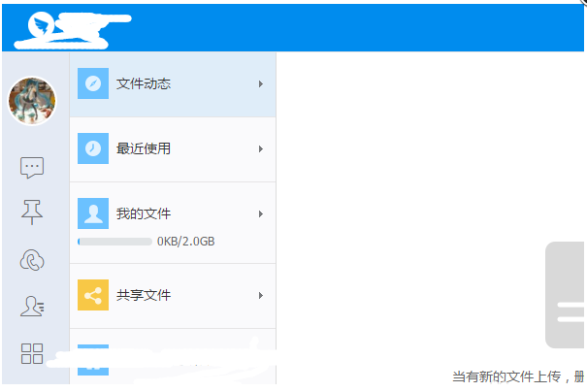
Task: Click the yellow share icon beside 共享文件
Action: coord(93,295)
